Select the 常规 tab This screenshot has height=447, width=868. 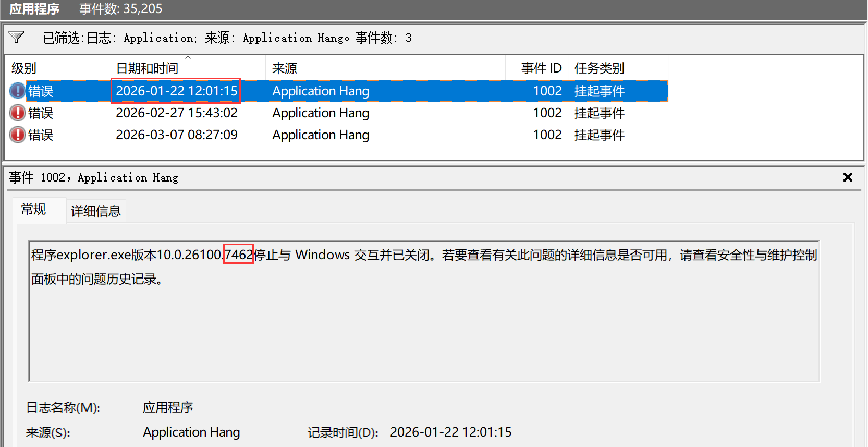(34, 210)
